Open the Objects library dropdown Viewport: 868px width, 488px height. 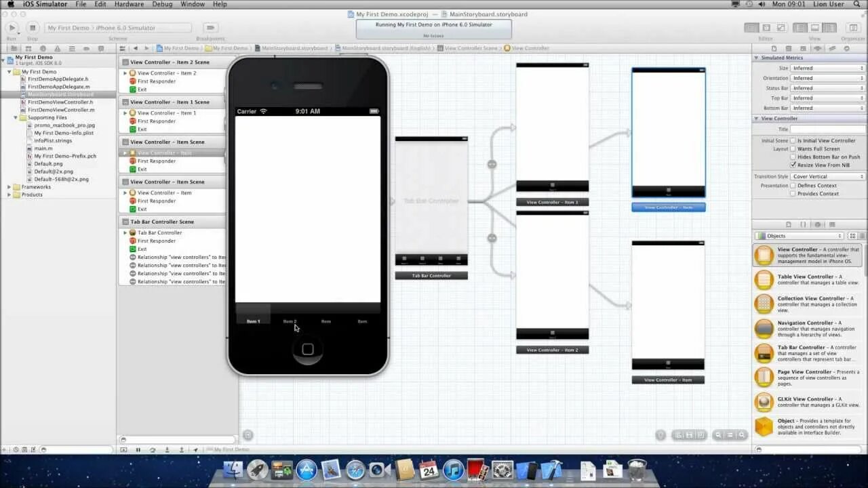point(800,236)
